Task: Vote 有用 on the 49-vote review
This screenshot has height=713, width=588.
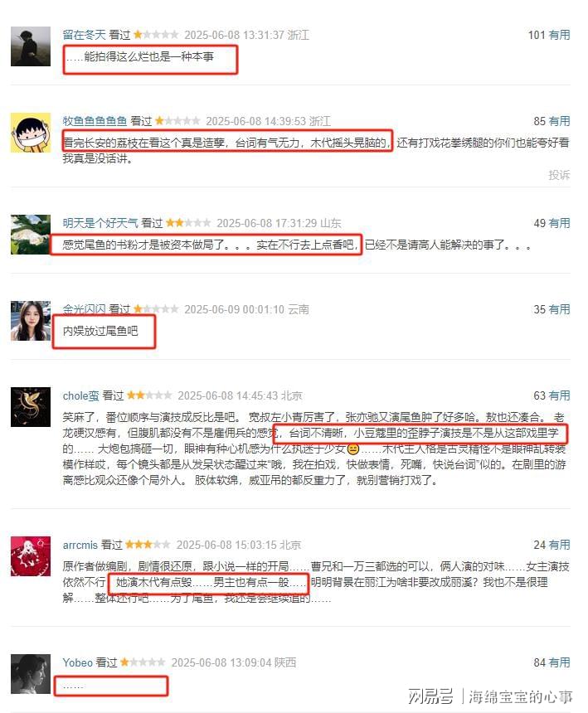Action: [x=559, y=223]
